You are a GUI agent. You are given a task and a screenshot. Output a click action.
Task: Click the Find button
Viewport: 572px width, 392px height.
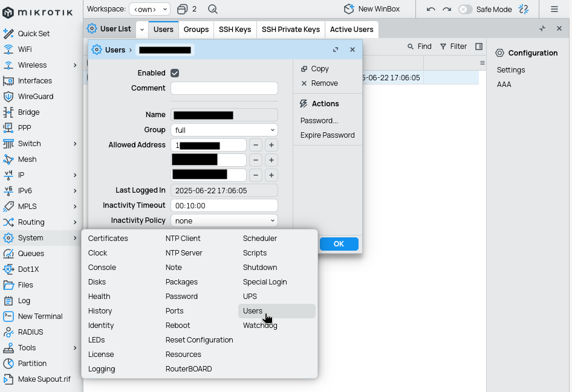pyautogui.click(x=420, y=47)
